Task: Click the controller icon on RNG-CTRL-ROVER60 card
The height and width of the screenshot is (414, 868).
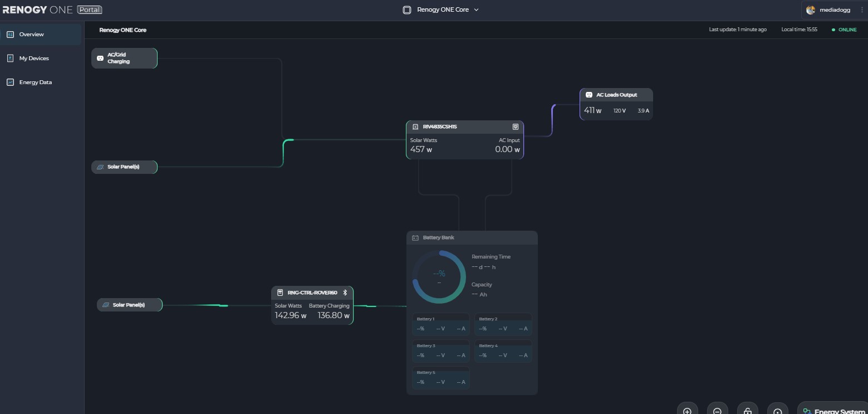Action: [x=280, y=293]
